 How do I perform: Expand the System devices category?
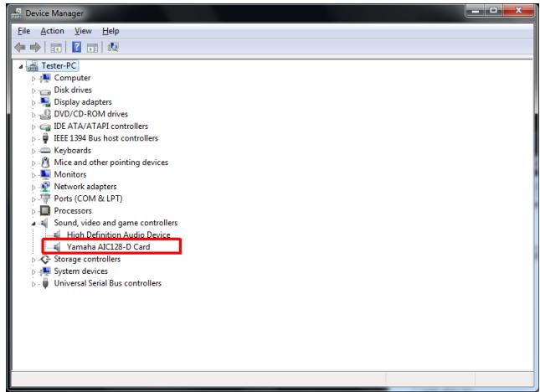click(33, 272)
